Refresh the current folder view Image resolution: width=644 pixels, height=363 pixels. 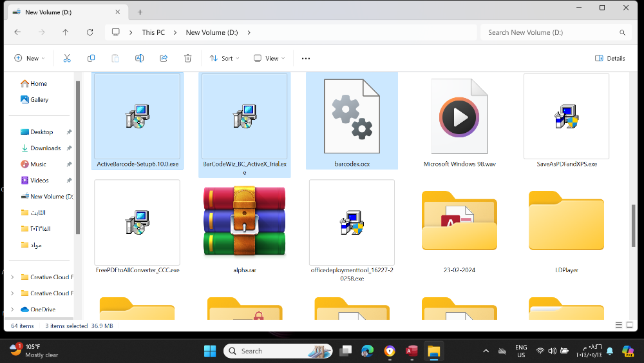tap(90, 32)
